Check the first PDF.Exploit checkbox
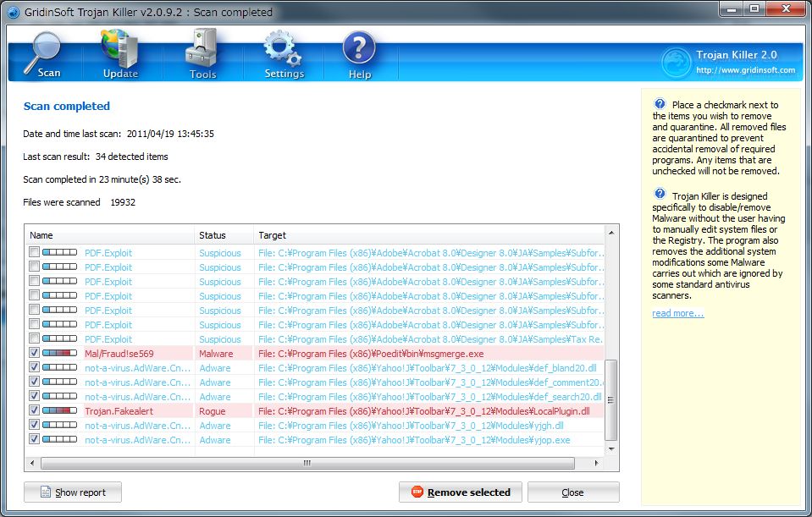This screenshot has width=812, height=517. click(34, 253)
